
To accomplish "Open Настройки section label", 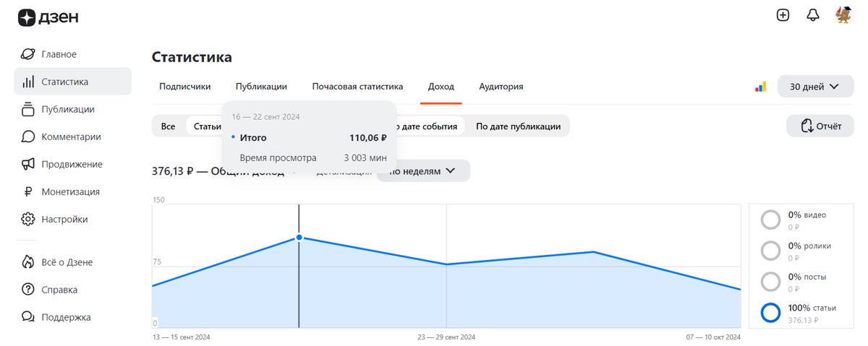I will coord(64,219).
